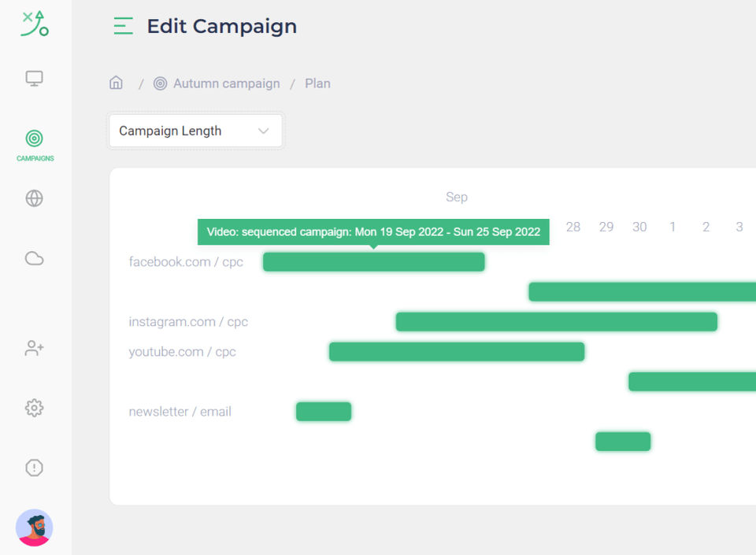Go to home via breadcrumb house icon
The width and height of the screenshot is (756, 555).
tap(116, 83)
